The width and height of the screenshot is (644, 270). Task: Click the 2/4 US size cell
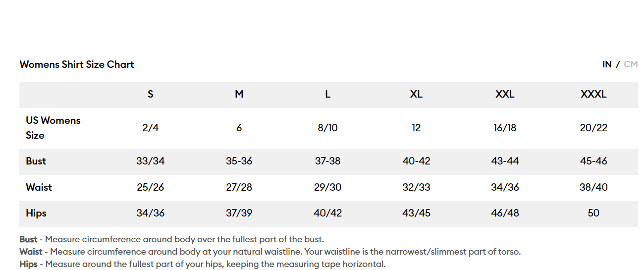coord(151,128)
